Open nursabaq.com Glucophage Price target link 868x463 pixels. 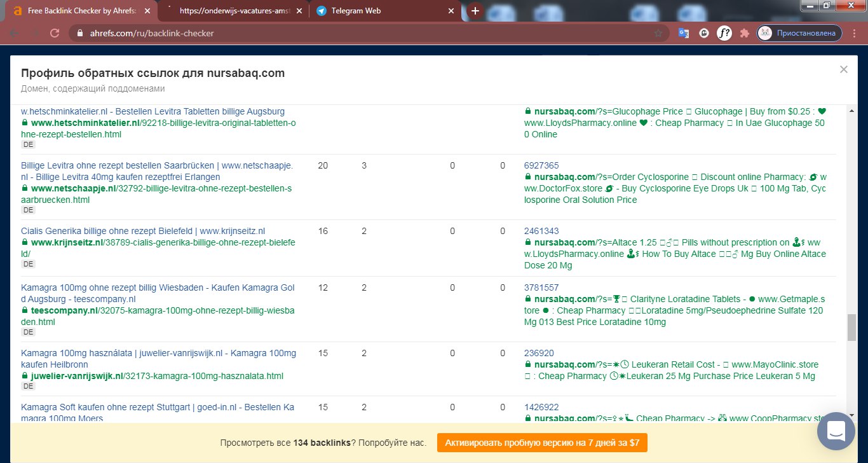[x=675, y=123]
